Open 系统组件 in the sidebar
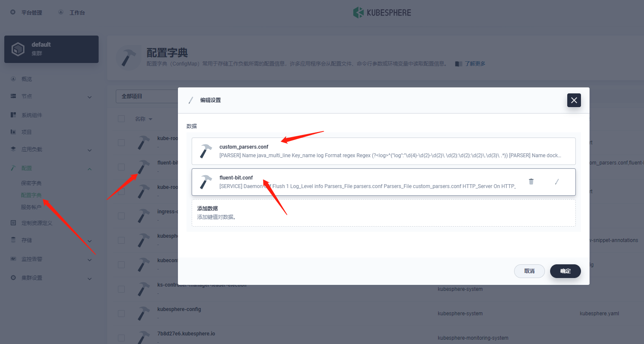Screen dimensions: 644x344 point(32,115)
